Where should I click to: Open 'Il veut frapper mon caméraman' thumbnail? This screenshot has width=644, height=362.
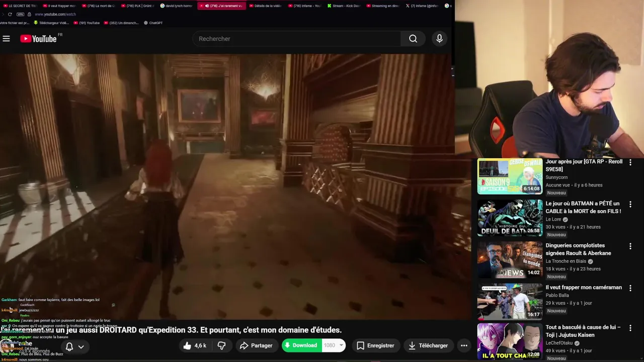pyautogui.click(x=510, y=302)
